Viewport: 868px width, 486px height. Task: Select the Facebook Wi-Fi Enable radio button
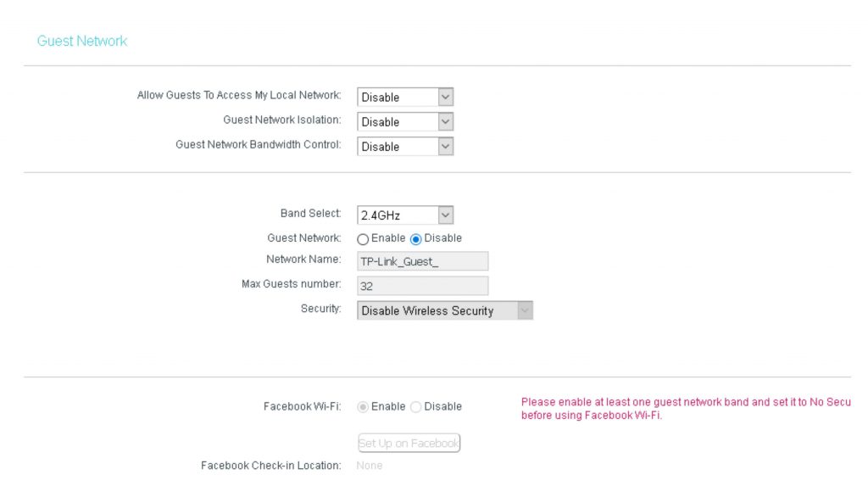pos(363,407)
